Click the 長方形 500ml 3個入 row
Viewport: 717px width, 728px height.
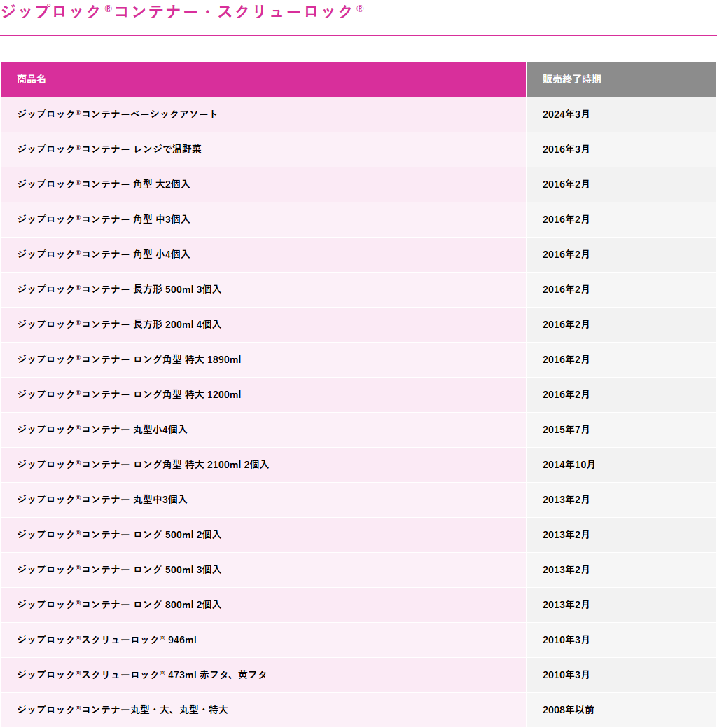point(358,289)
